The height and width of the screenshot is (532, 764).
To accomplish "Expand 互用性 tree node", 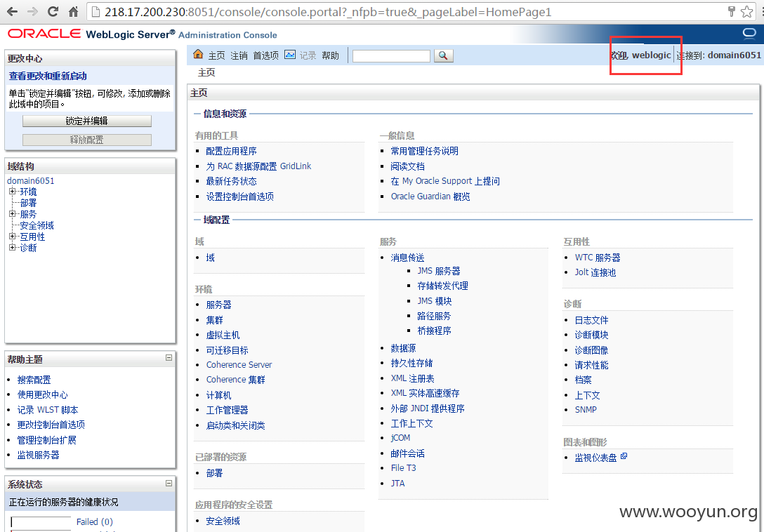I will [x=12, y=237].
